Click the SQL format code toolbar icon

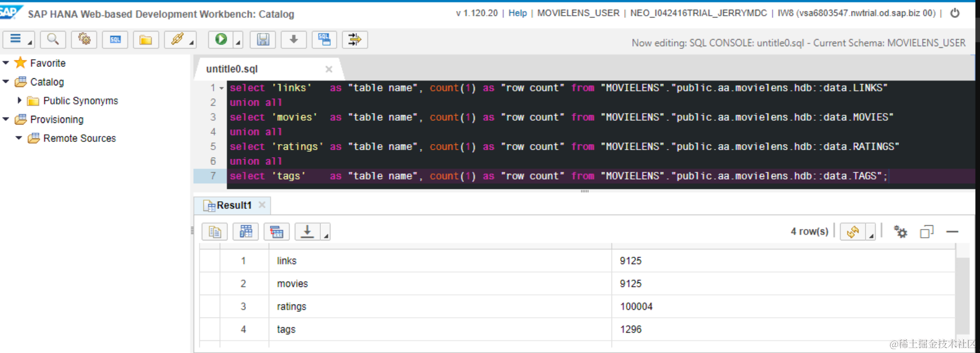[x=324, y=39]
